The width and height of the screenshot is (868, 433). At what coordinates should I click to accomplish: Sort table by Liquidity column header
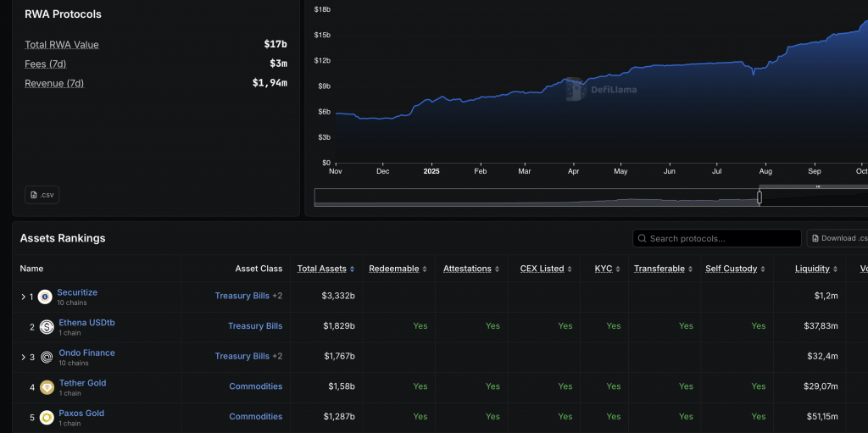812,269
